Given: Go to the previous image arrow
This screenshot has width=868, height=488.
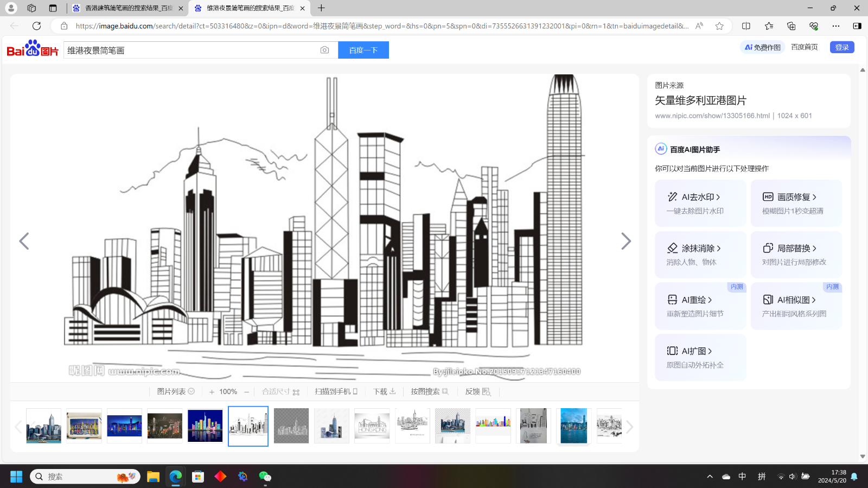Looking at the screenshot, I should click(x=24, y=241).
